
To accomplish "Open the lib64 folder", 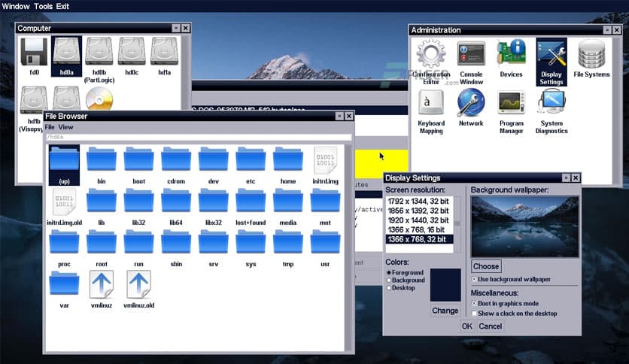I will 176,207.
